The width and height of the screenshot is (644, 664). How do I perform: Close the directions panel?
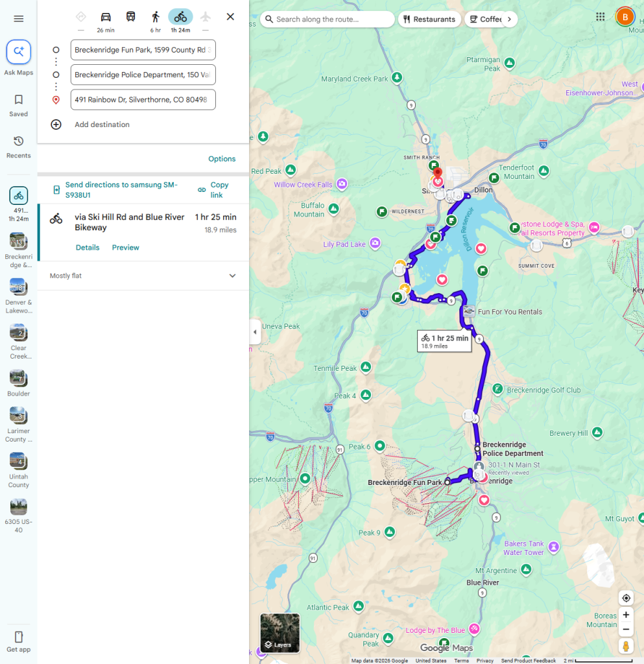(x=230, y=17)
